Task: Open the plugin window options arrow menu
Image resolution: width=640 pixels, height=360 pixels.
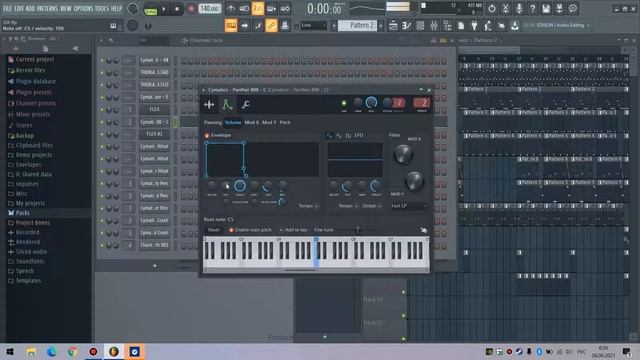Action: [204, 90]
